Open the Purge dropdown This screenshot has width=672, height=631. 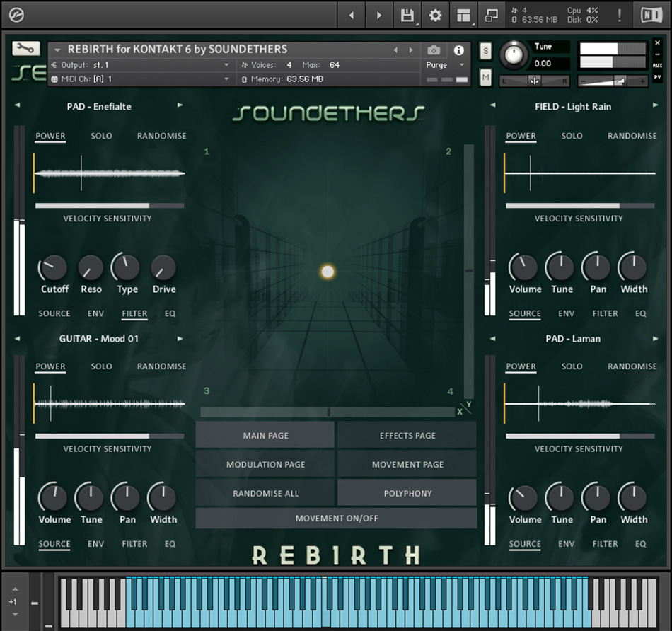click(x=462, y=65)
